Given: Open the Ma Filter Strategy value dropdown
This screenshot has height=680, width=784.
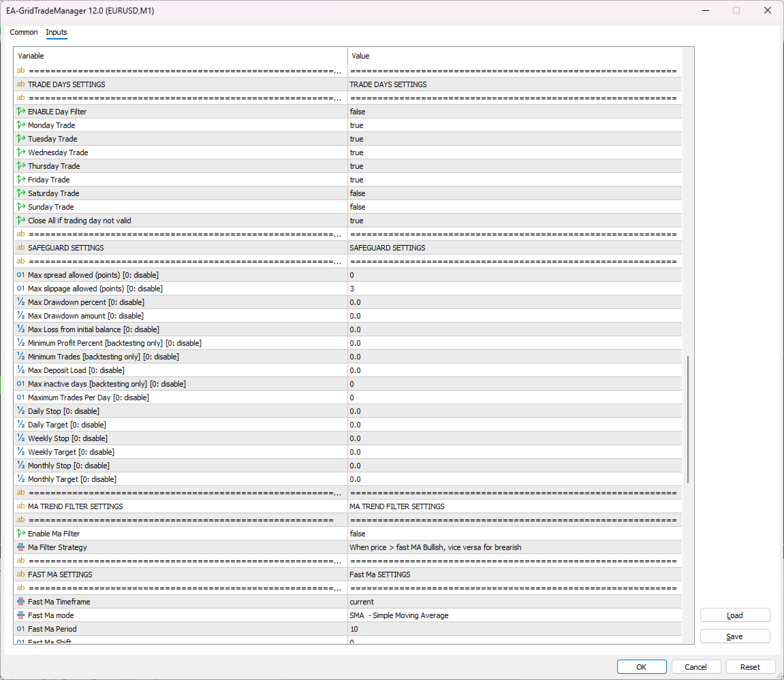Looking at the screenshot, I should (x=514, y=547).
